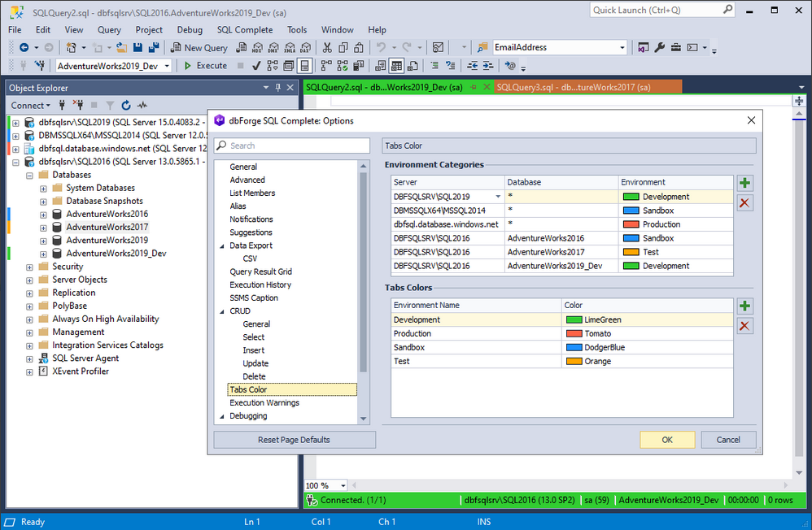Click the OK button
Image resolution: width=812 pixels, height=530 pixels.
[x=667, y=440]
